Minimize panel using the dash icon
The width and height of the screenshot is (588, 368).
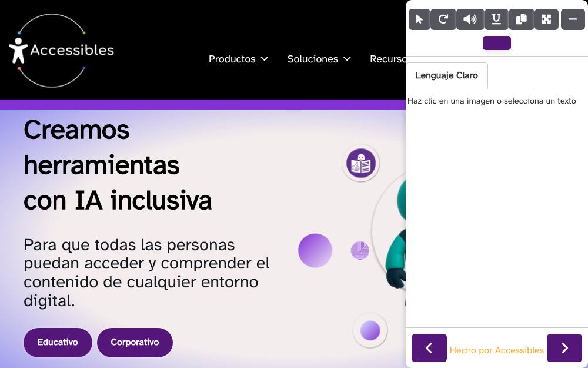click(573, 19)
